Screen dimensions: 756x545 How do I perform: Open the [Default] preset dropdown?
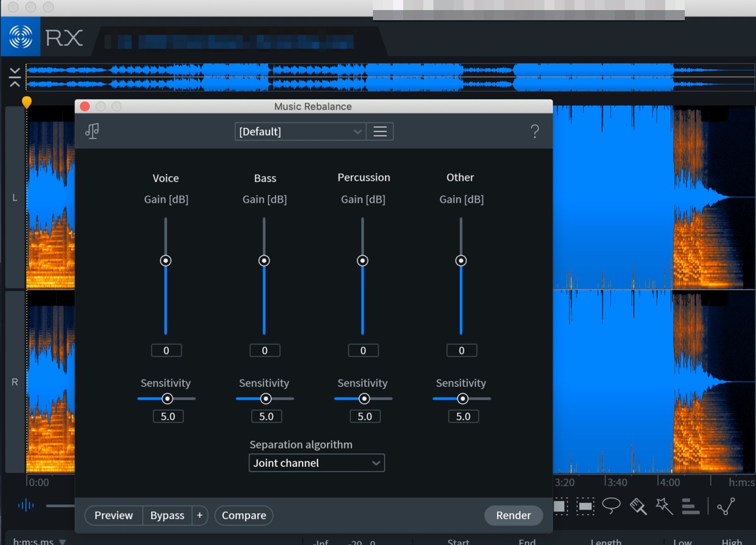click(300, 131)
